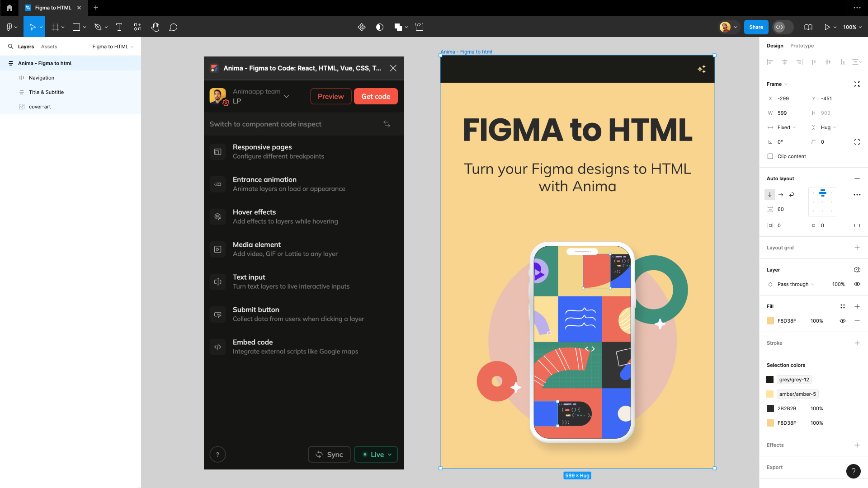Click the Use as mask icon

(380, 27)
